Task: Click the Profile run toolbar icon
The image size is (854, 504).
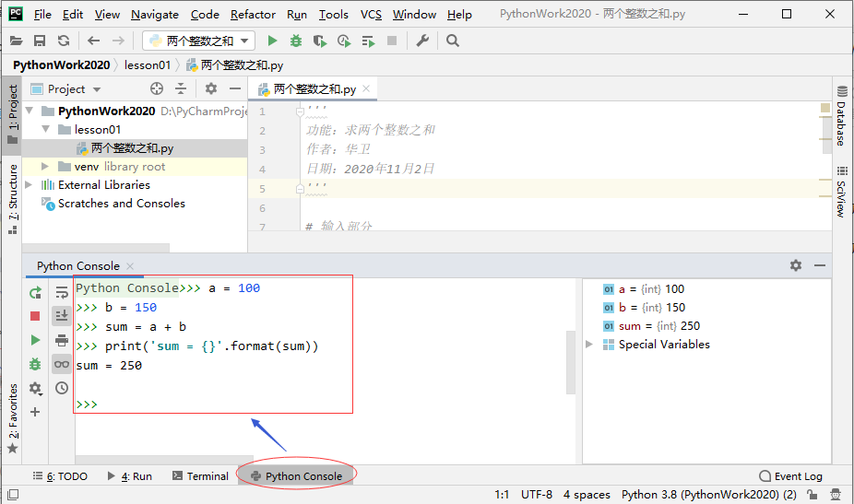Action: [x=344, y=41]
